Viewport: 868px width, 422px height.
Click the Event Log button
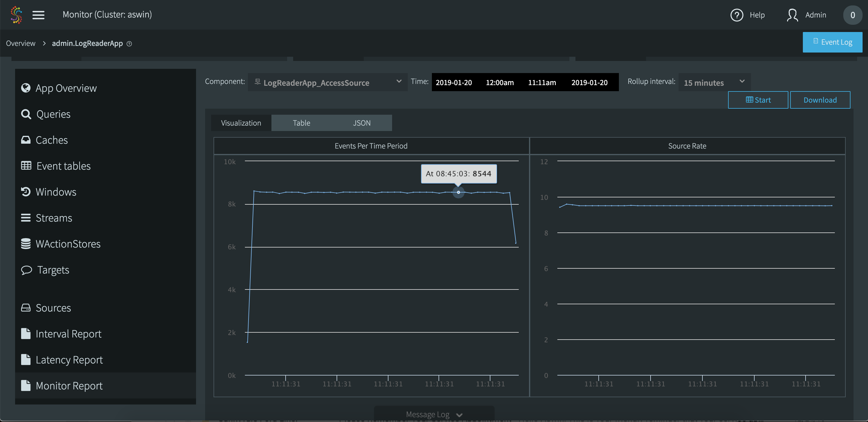pos(832,42)
